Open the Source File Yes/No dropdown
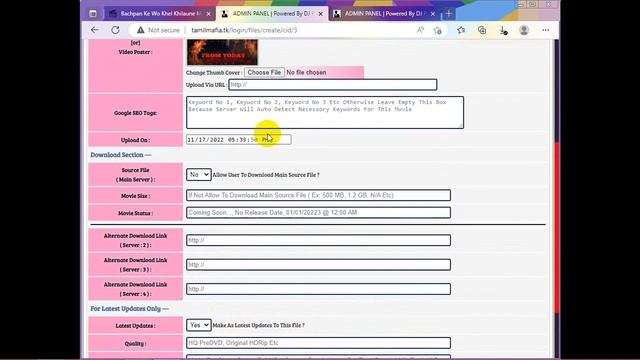The image size is (640, 360). tap(199, 175)
